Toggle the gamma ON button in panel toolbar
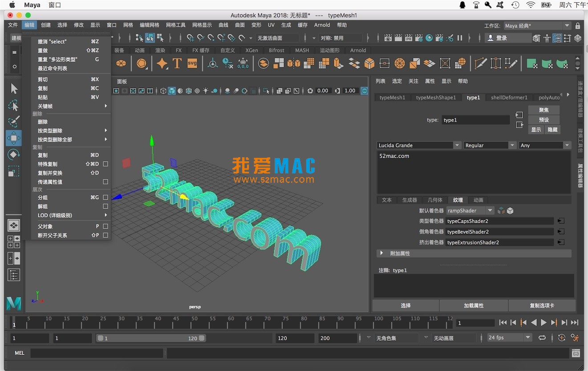This screenshot has height=371, width=588. click(x=364, y=90)
